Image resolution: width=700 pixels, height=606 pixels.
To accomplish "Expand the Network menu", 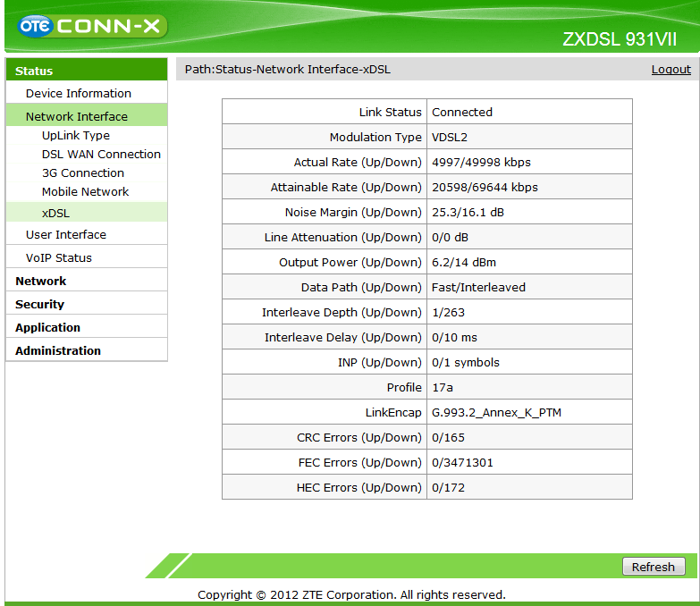I will point(40,281).
